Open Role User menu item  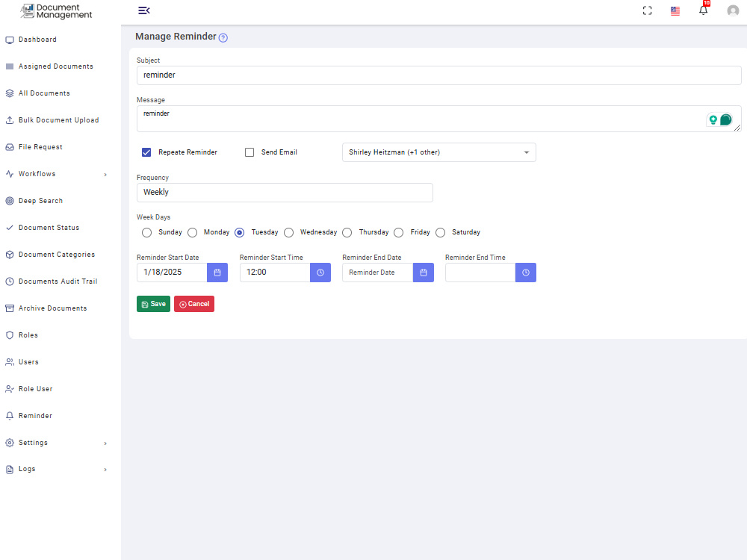(35, 389)
